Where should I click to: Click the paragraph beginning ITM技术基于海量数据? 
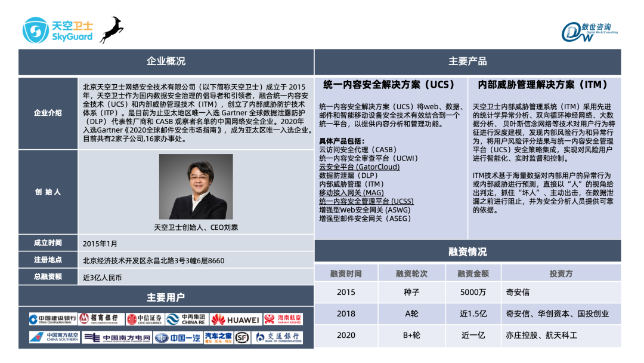click(543, 193)
